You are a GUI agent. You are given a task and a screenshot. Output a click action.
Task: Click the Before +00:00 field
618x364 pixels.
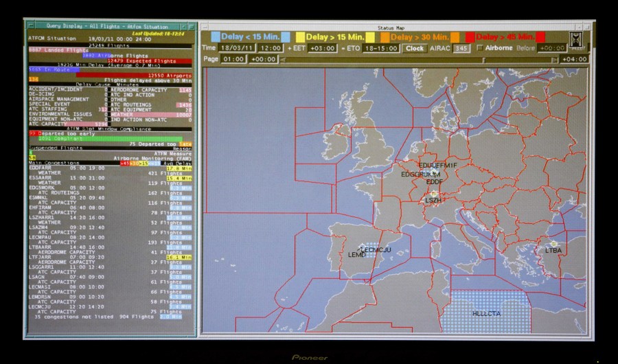pyautogui.click(x=552, y=48)
